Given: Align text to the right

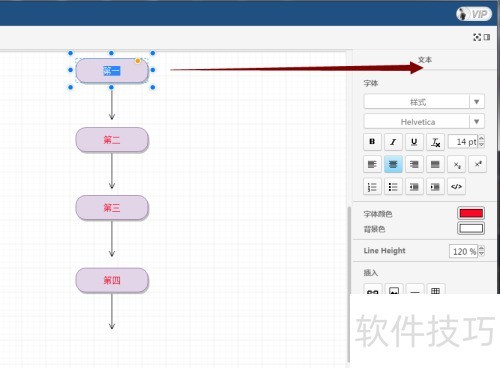Looking at the screenshot, I should [x=414, y=164].
